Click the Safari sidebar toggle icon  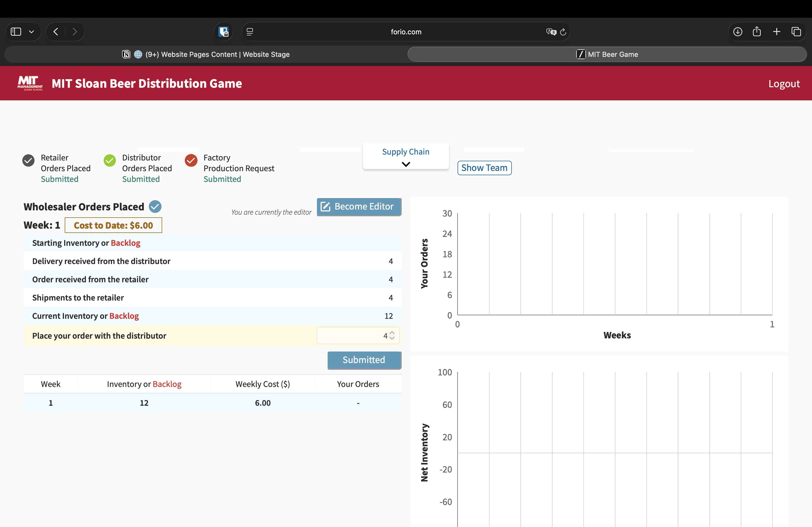[16, 32]
